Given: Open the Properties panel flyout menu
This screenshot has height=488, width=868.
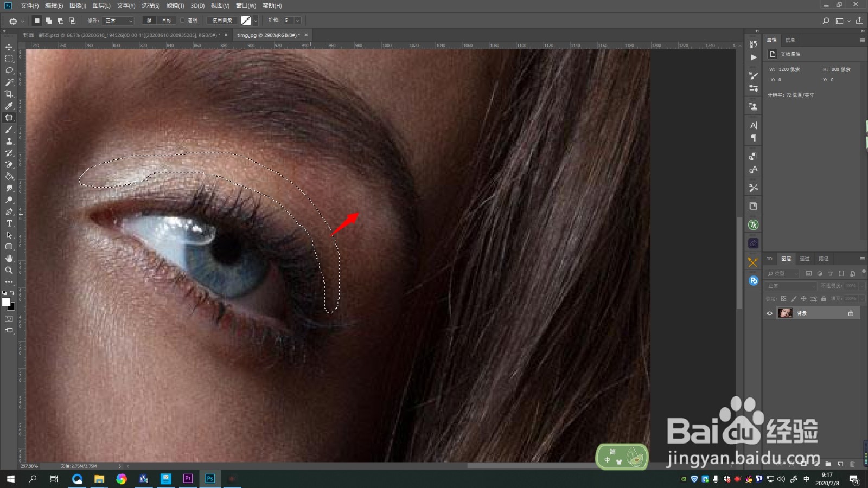Looking at the screenshot, I should pos(862,40).
